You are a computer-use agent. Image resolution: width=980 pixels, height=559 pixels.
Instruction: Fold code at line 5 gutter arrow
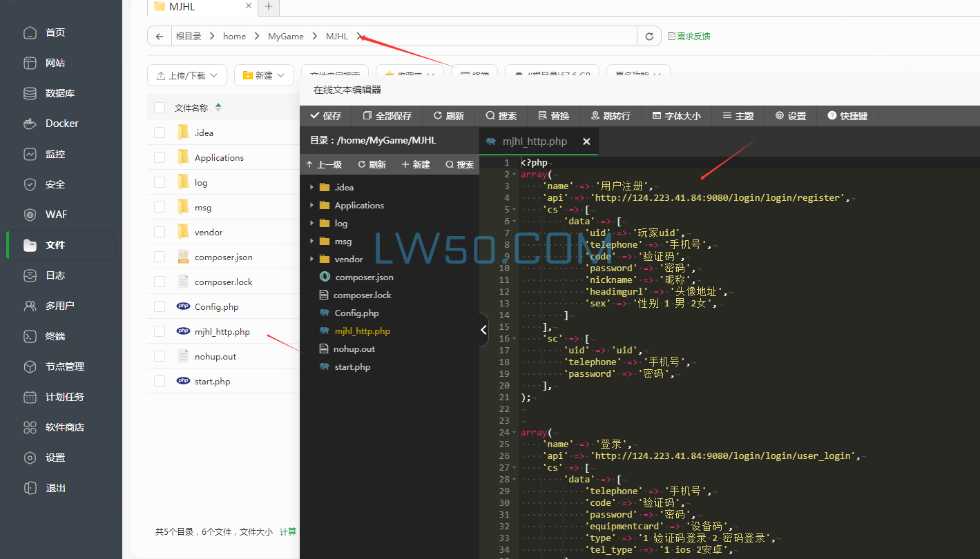(517, 210)
